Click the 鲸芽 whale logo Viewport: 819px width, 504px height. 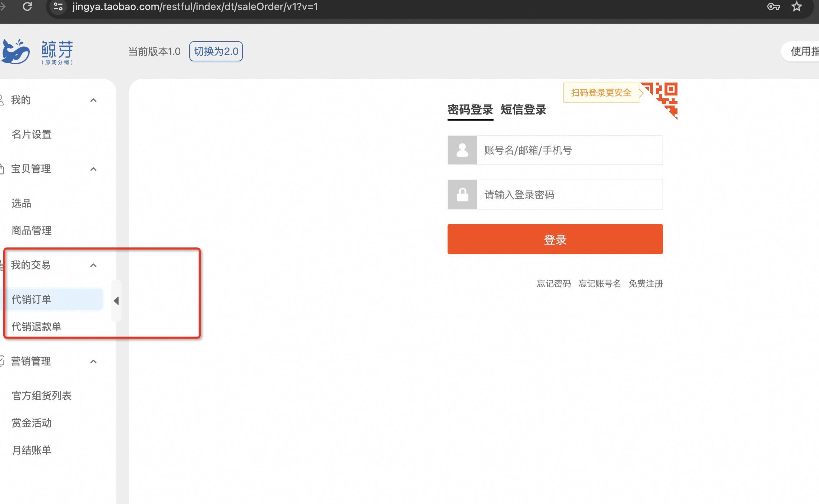(16, 52)
